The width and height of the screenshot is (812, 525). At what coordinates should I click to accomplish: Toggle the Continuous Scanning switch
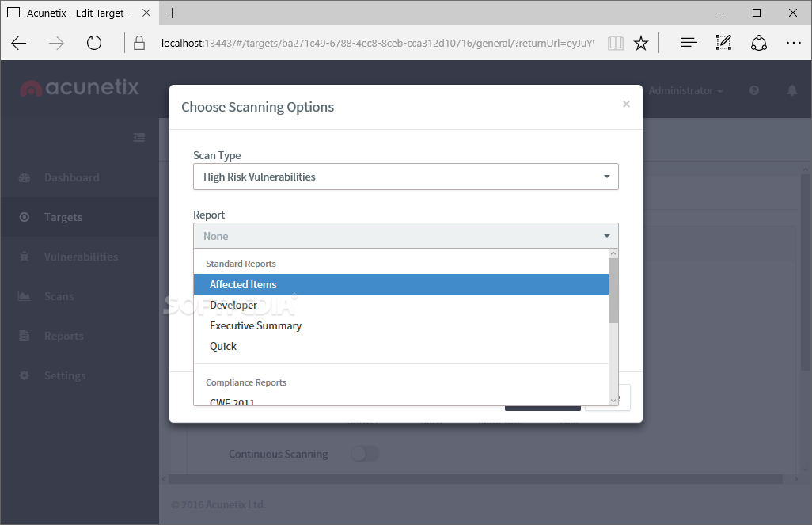365,454
